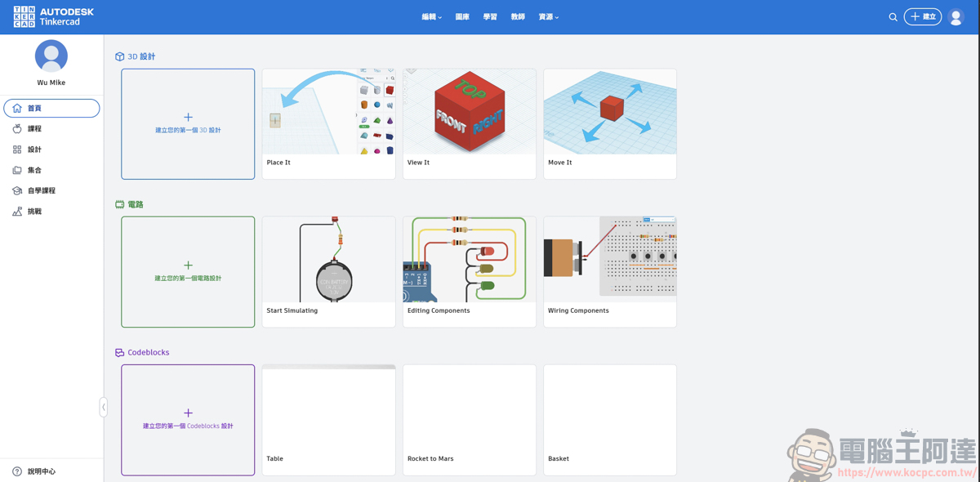Screen dimensions: 980x482
Task: Open the 教師 teachers menu
Action: (x=518, y=16)
